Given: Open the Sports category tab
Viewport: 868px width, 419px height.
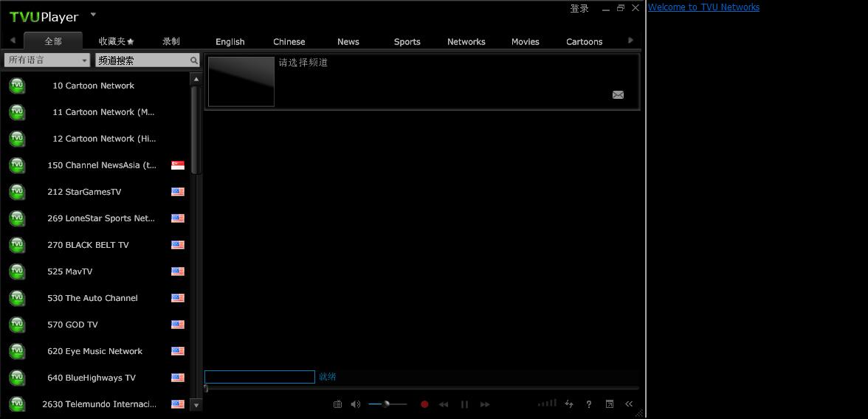Looking at the screenshot, I should [407, 41].
